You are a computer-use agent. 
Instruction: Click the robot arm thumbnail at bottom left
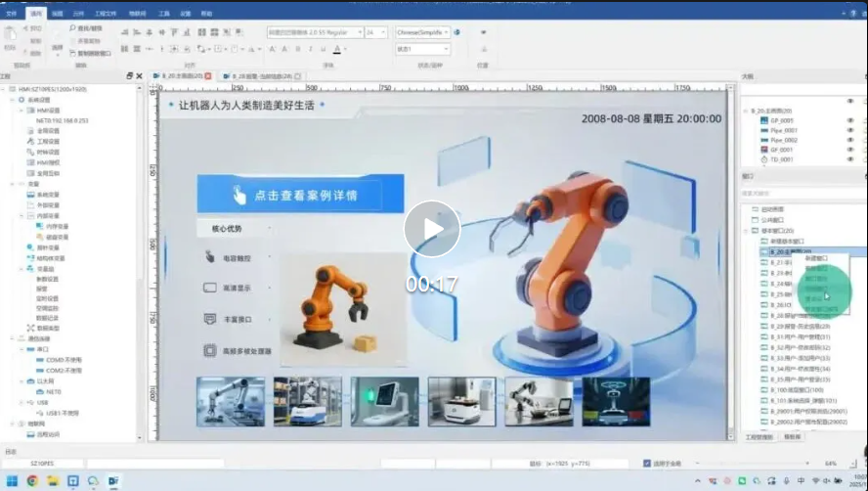point(230,401)
